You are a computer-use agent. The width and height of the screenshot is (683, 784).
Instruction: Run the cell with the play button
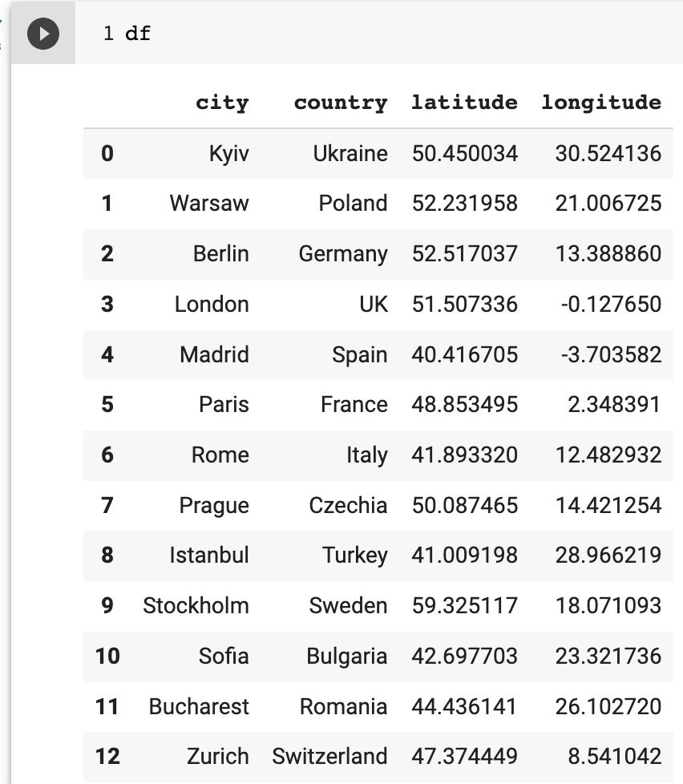click(x=43, y=34)
